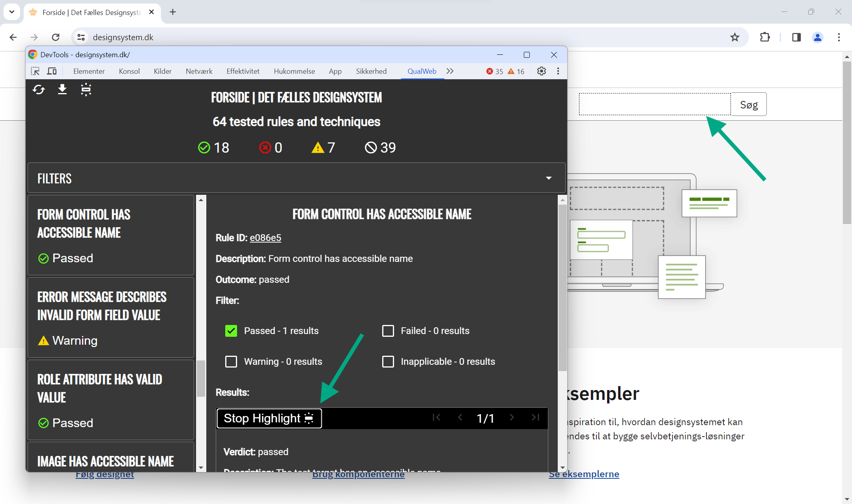Toggle highlight-all icon in QualWeb toolbar

coord(86,90)
